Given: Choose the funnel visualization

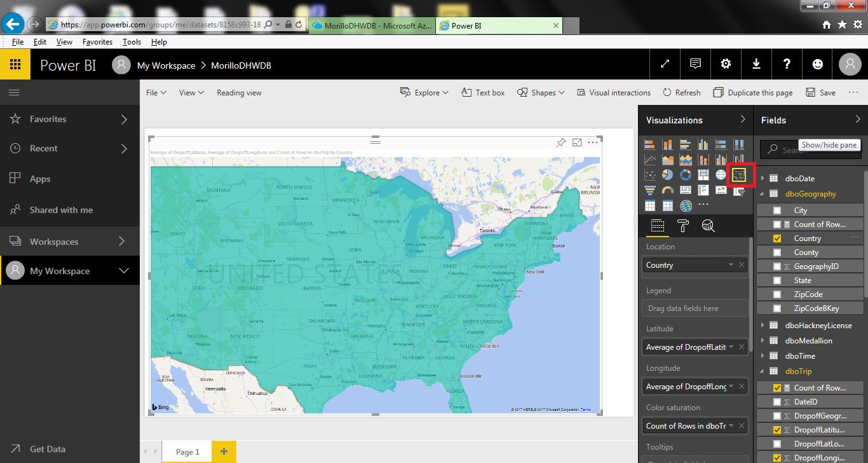Looking at the screenshot, I should pos(650,190).
